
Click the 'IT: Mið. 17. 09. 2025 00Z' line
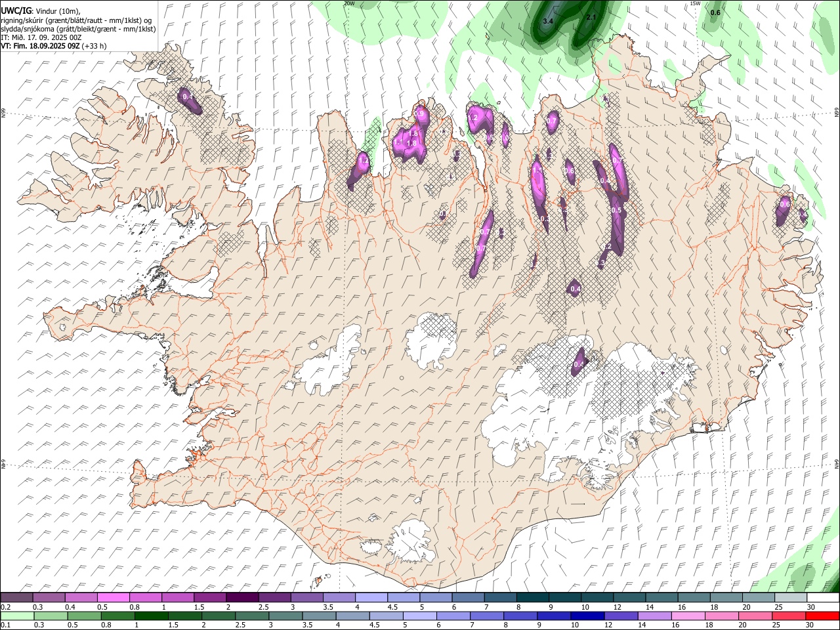pyautogui.click(x=41, y=37)
